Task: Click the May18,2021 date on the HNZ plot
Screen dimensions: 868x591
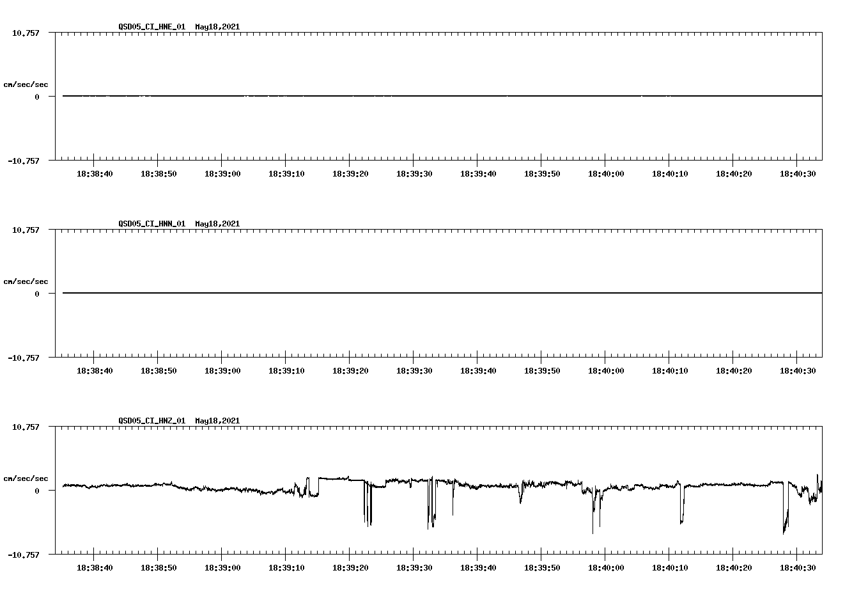Action: pyautogui.click(x=217, y=421)
